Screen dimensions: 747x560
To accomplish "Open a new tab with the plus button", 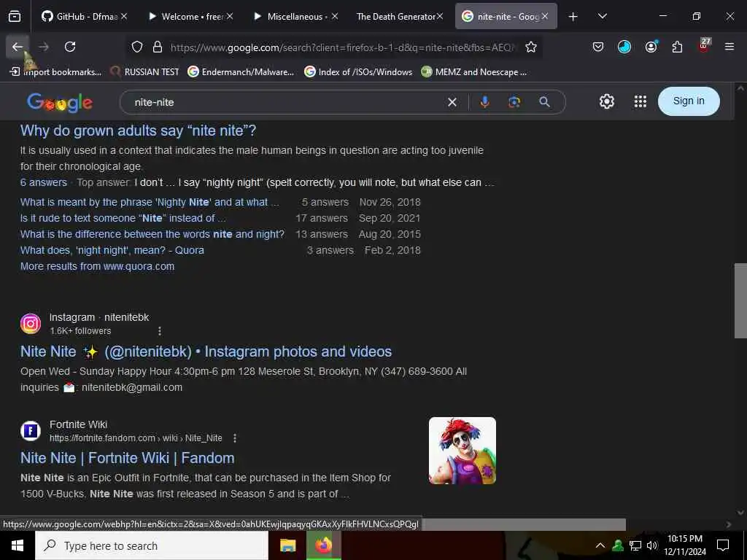I will [573, 17].
